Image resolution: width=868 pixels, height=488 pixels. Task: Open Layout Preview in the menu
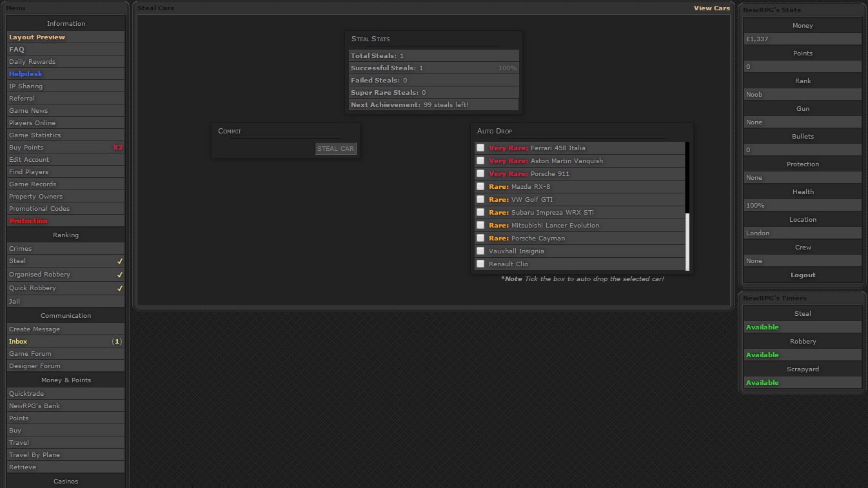pyautogui.click(x=65, y=37)
